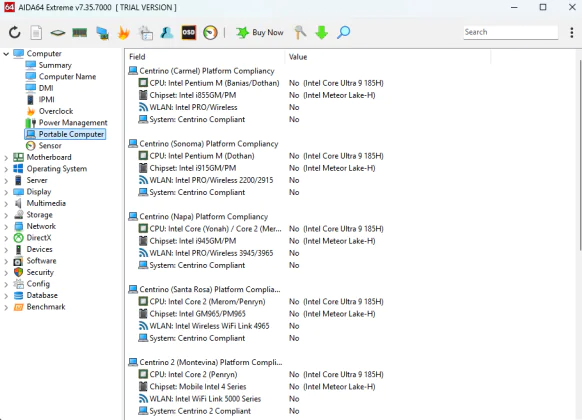
Task: Open the sensor gauge toolbar icon
Action: pos(210,33)
